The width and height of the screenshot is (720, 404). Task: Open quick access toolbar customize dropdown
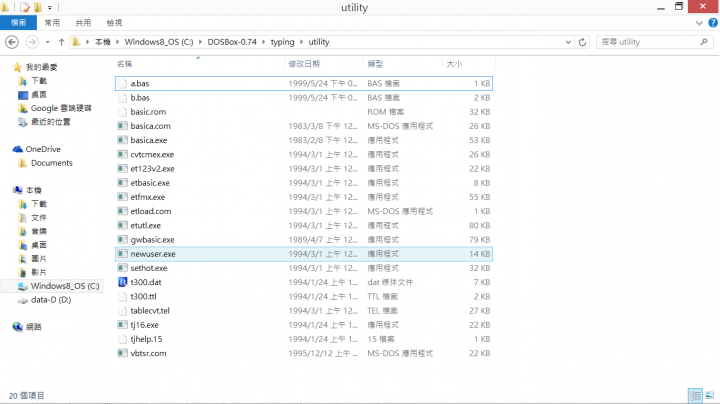[50, 7]
